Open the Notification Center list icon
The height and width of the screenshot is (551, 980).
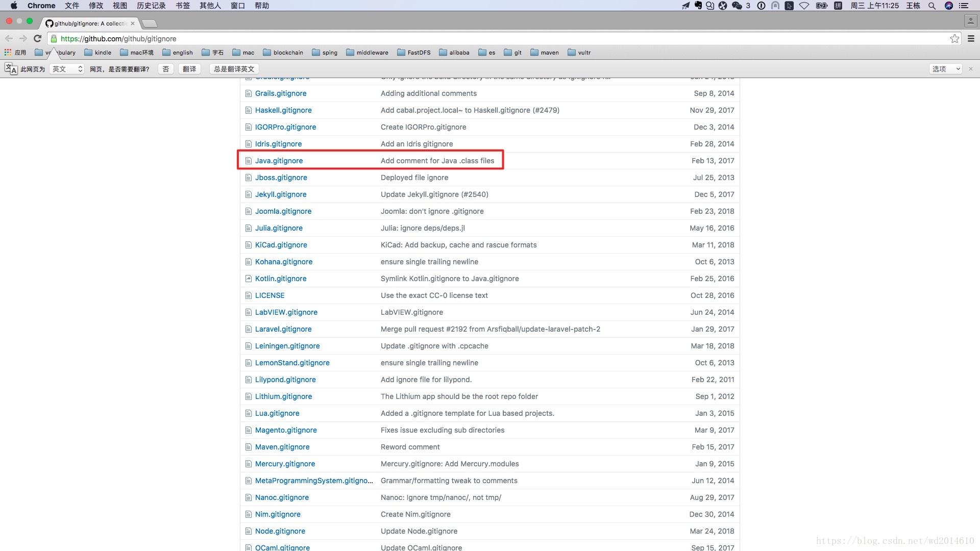tap(964, 6)
